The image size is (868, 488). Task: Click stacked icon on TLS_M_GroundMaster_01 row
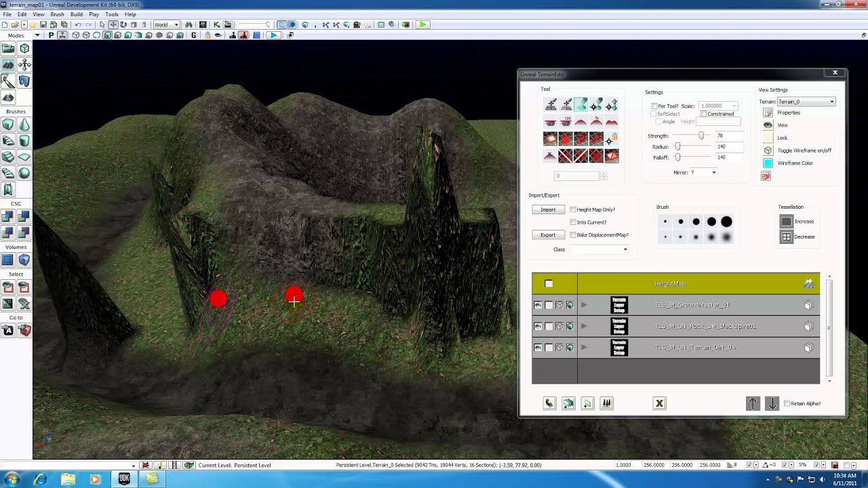click(808, 305)
